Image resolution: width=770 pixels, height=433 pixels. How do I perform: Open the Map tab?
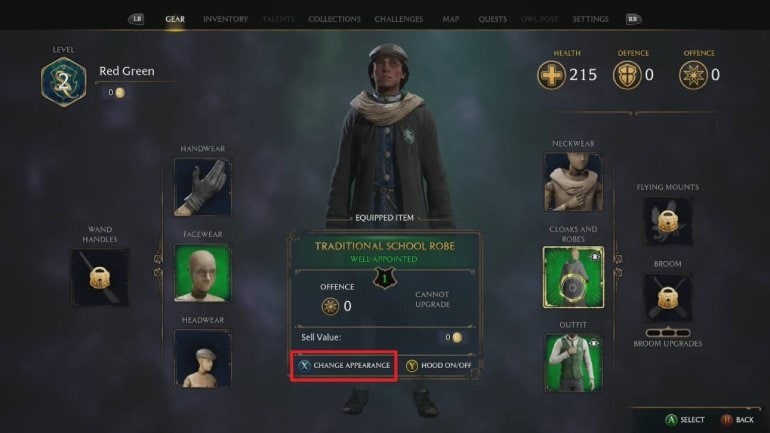(451, 19)
